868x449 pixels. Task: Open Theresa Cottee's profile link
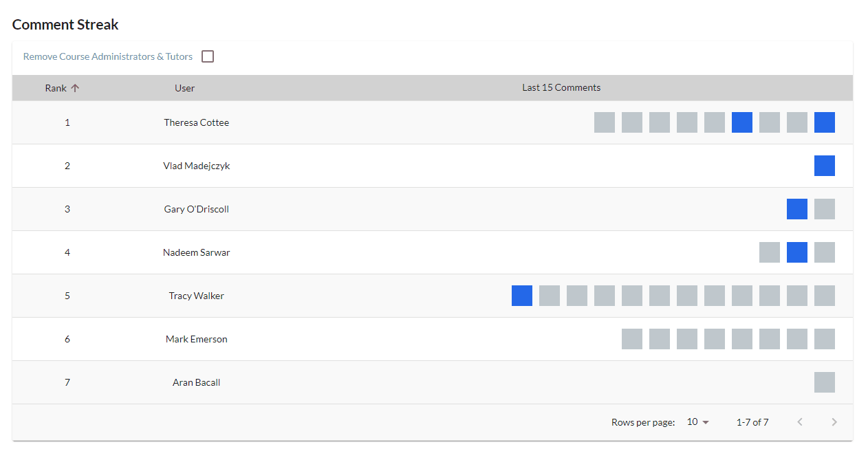196,122
